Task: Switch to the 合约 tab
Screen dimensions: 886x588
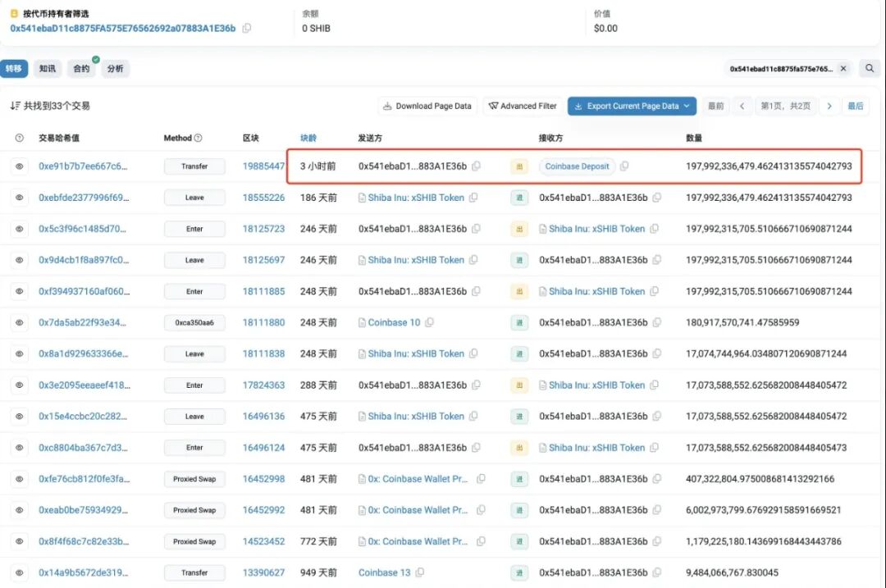Action: [x=81, y=69]
